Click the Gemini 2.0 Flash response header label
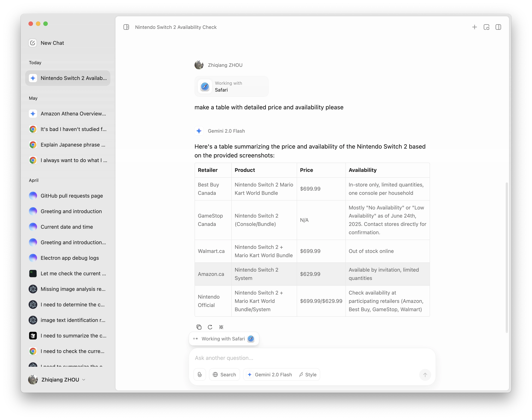The height and width of the screenshot is (420, 532). [226, 131]
